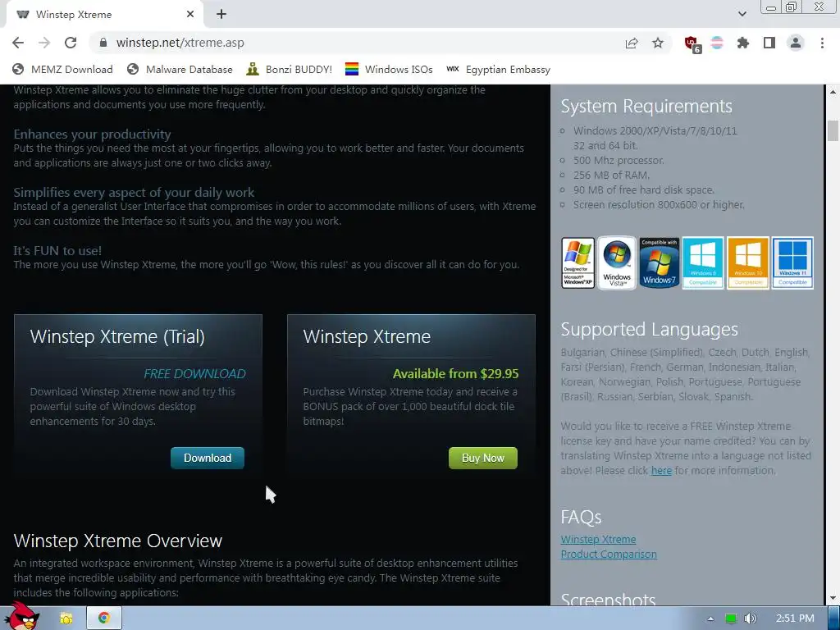Click the Windows 7 compatibility badge
This screenshot has width=840, height=630.
(659, 263)
